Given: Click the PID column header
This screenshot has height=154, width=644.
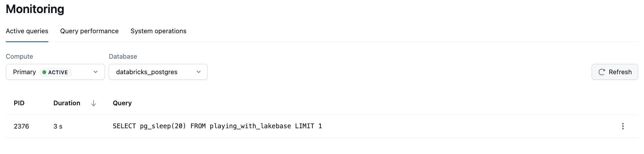Looking at the screenshot, I should tap(19, 103).
